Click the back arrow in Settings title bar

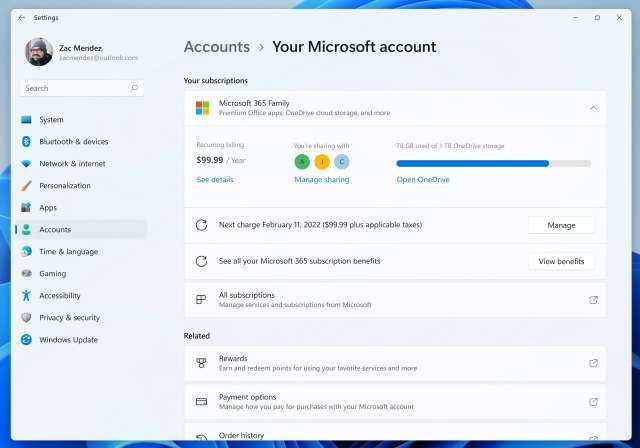pos(22,17)
